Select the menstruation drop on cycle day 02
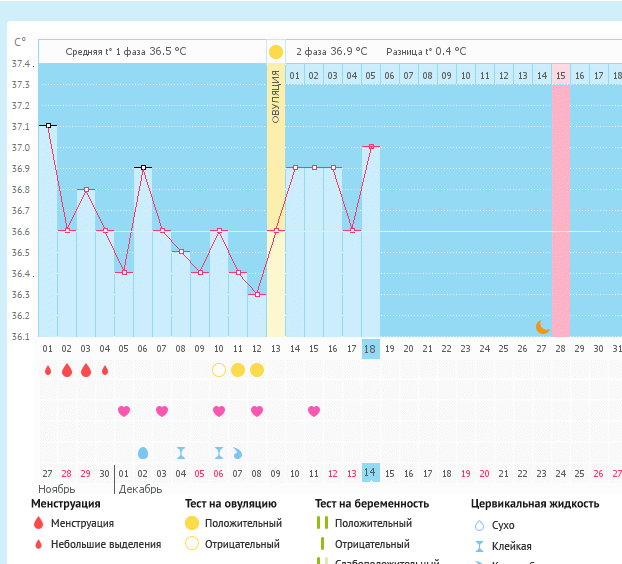This screenshot has height=564, width=622. point(67,370)
